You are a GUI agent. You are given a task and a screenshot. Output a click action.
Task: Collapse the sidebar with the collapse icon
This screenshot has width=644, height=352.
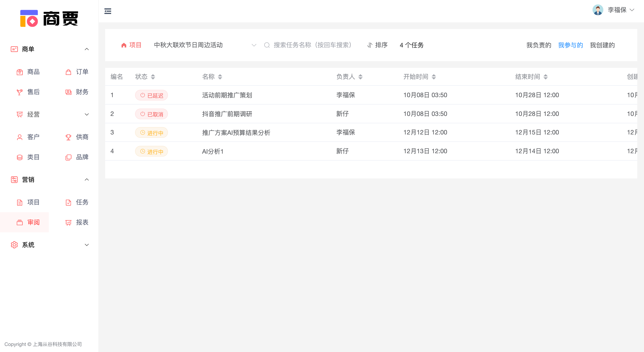(x=108, y=11)
